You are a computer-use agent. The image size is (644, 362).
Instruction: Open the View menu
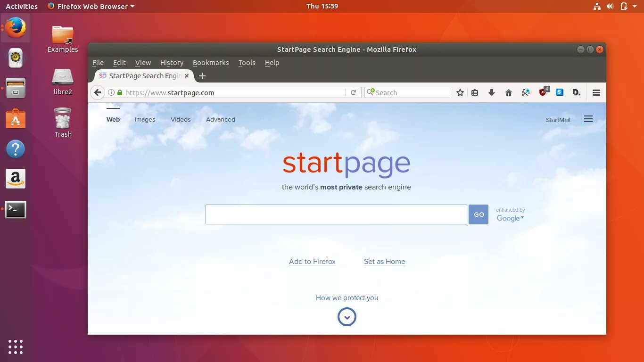click(x=143, y=63)
